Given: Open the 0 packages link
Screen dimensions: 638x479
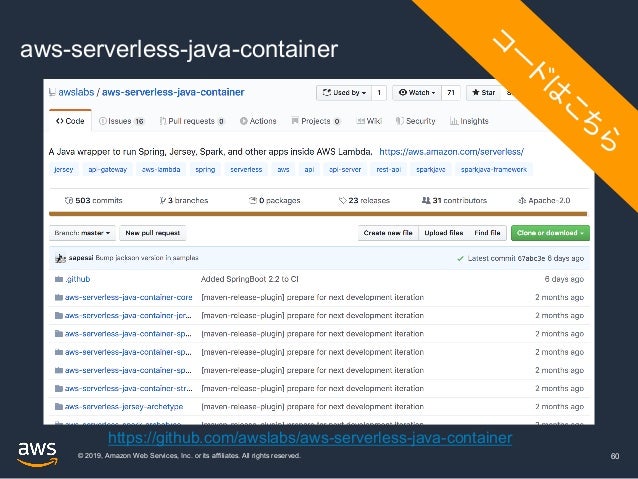Looking at the screenshot, I should tap(275, 200).
